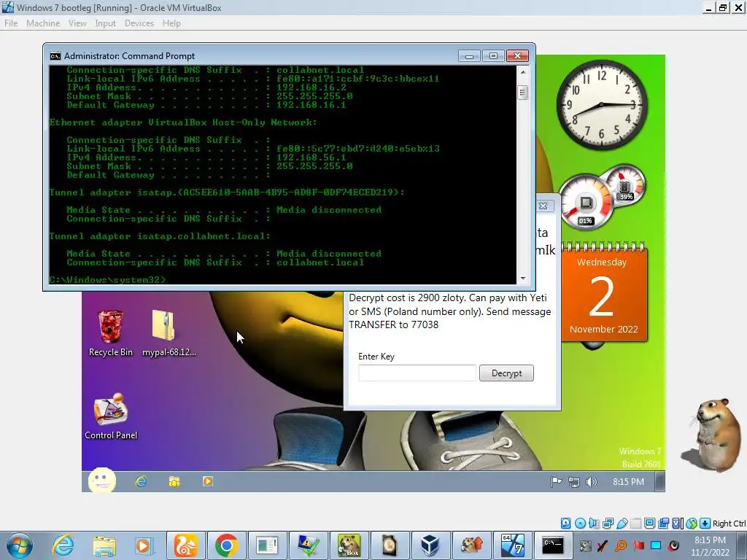Click the guest Action Center flag icon
The width and height of the screenshot is (747, 560).
556,482
